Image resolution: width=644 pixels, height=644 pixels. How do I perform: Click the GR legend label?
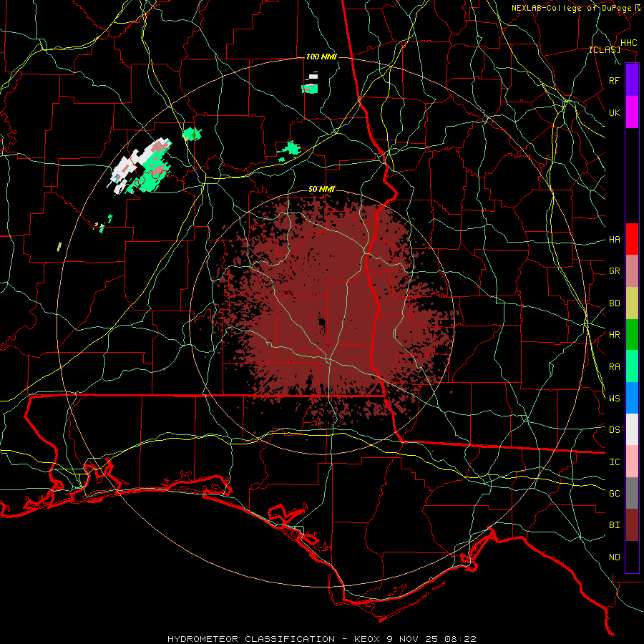(x=614, y=271)
